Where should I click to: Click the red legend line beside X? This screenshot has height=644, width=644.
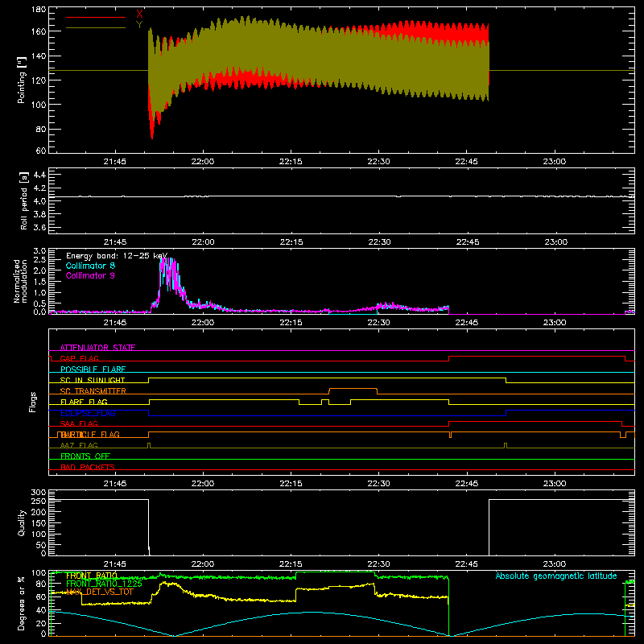[x=96, y=17]
